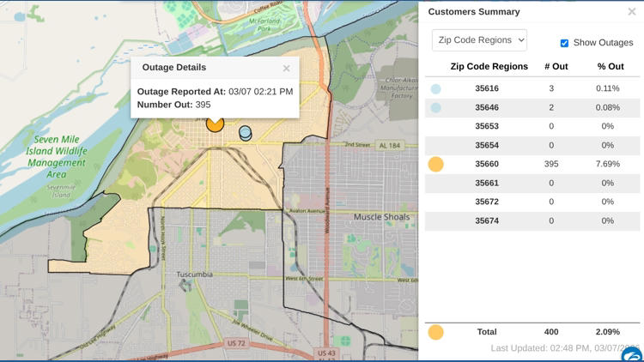Click the light blue dot beside 35616
Image resolution: width=644 pixels, height=362 pixels.
(x=435, y=88)
